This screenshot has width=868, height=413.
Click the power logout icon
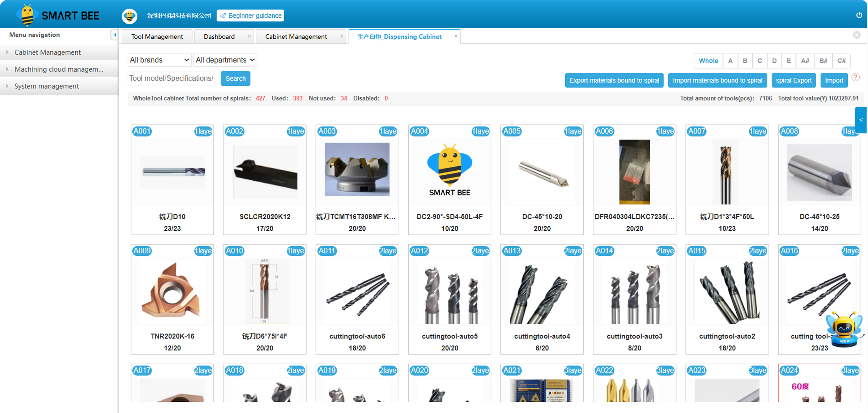pyautogui.click(x=859, y=15)
